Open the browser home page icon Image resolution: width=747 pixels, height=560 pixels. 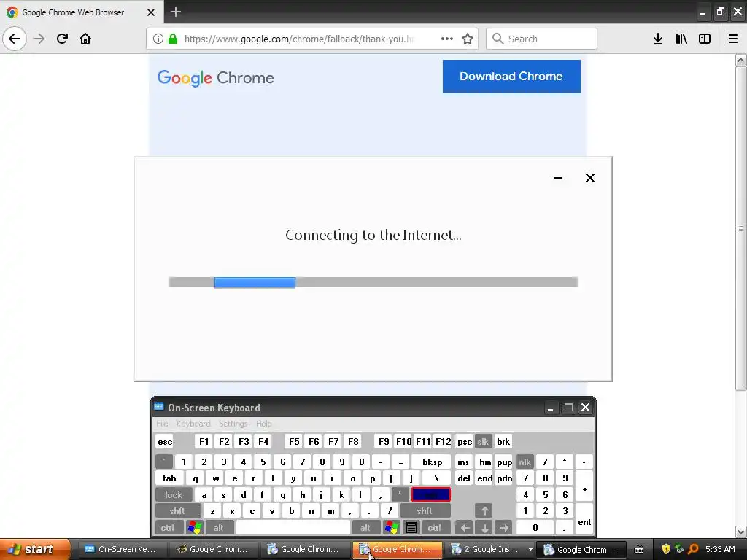click(85, 39)
